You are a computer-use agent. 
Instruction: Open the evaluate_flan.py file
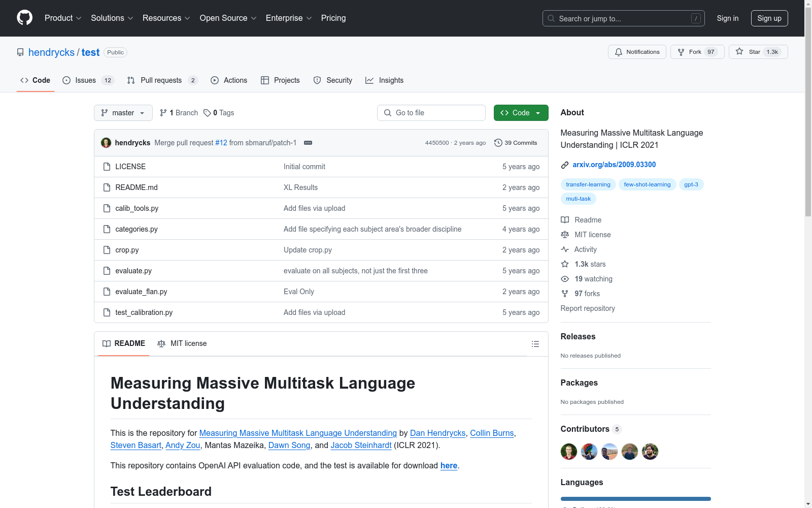tap(141, 292)
